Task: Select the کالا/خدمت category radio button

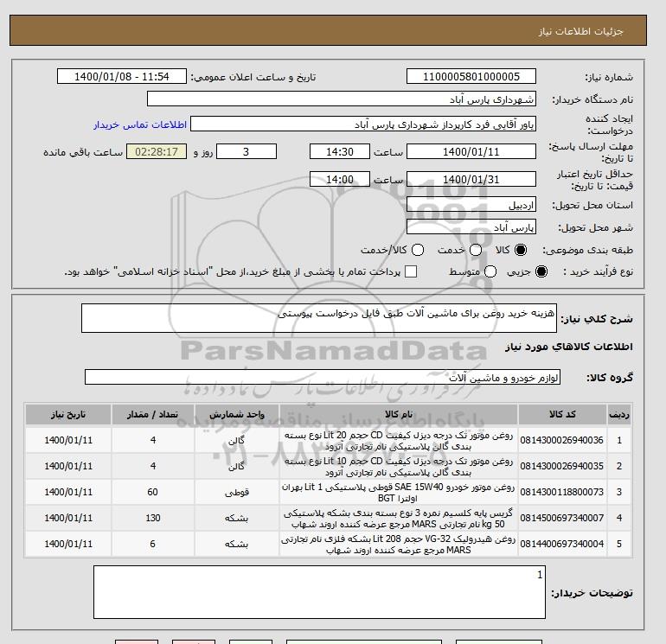Action: (x=418, y=250)
